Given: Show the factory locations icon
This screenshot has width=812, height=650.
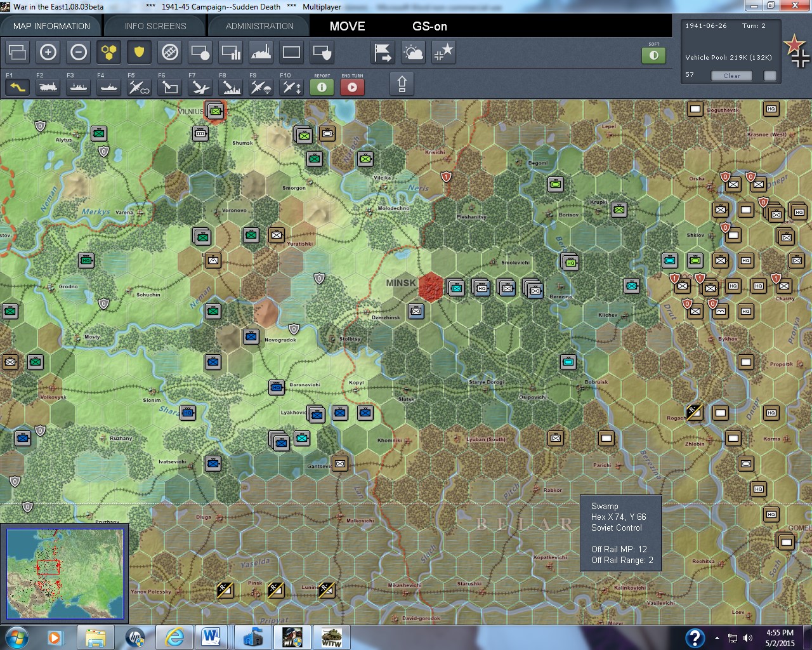Looking at the screenshot, I should click(261, 52).
